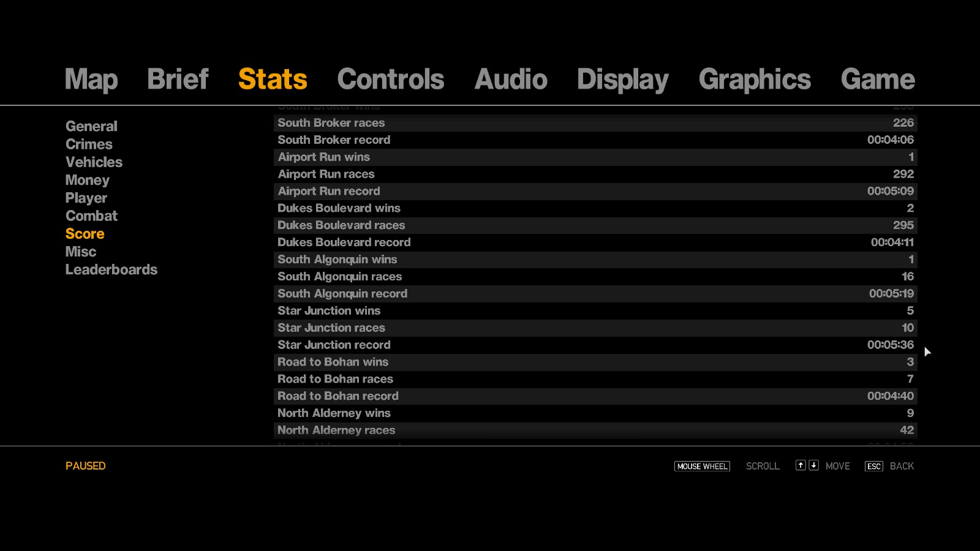980x551 pixels.
Task: Open the Game tab
Action: tap(878, 80)
